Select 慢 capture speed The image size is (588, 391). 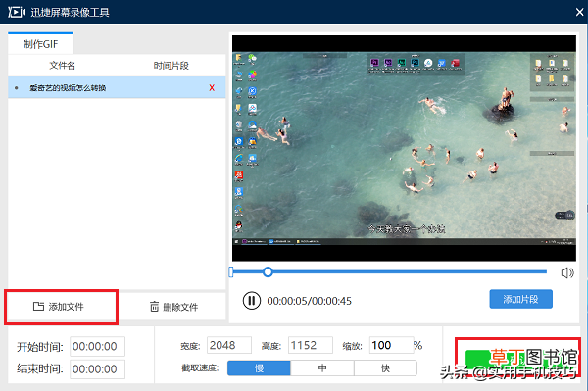259,368
